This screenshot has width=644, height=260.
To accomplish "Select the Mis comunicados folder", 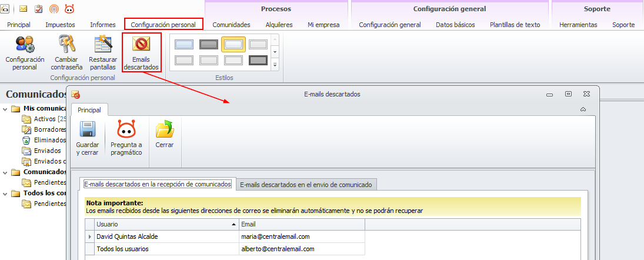I will pos(39,108).
